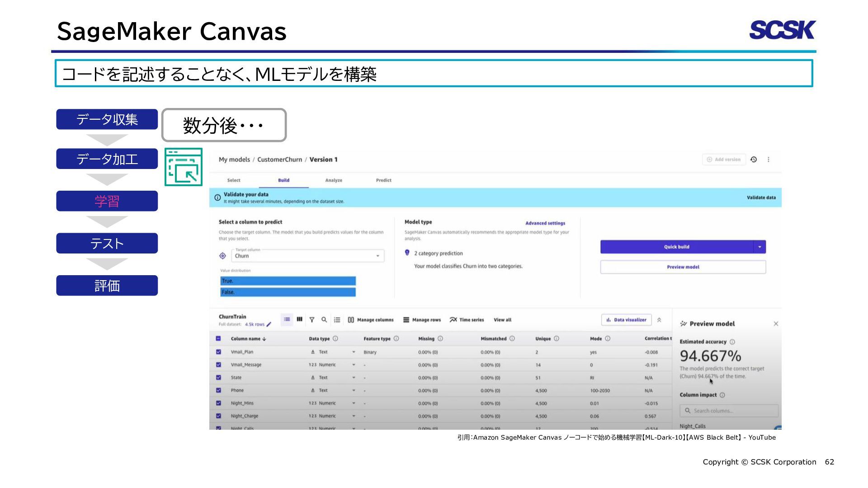This screenshot has width=868, height=488.
Task: Click info icon next to Mode header
Action: pyautogui.click(x=608, y=338)
